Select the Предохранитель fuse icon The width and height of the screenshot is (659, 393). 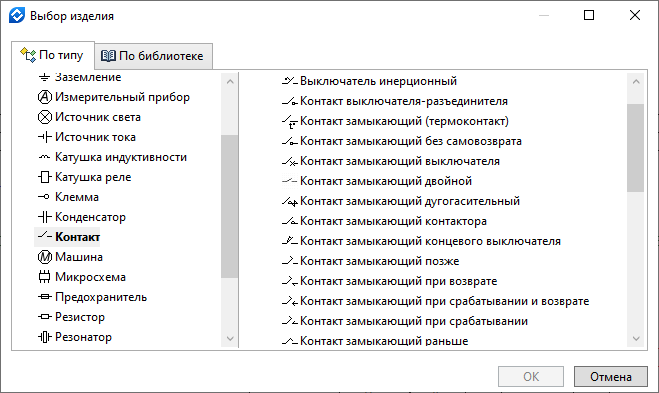pos(45,297)
